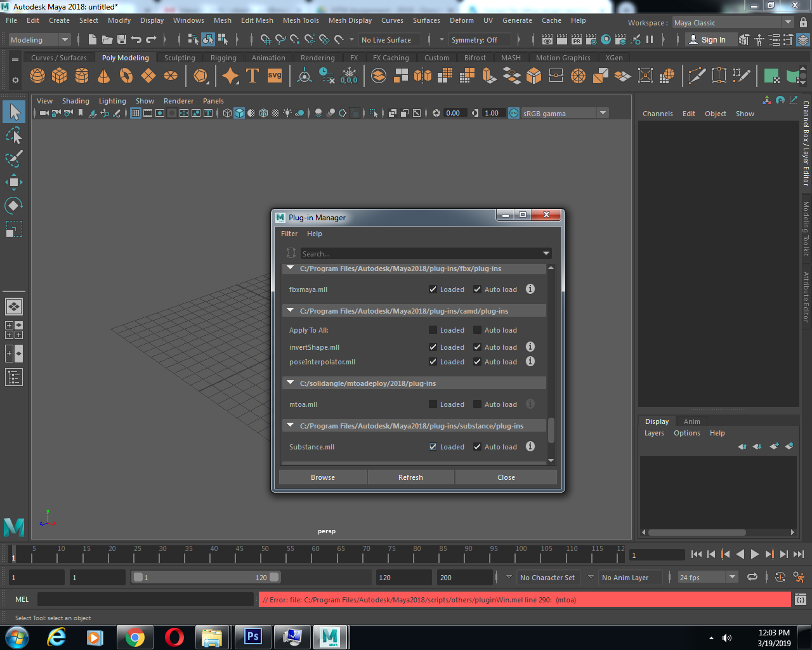Play forward in the timeline

[755, 554]
